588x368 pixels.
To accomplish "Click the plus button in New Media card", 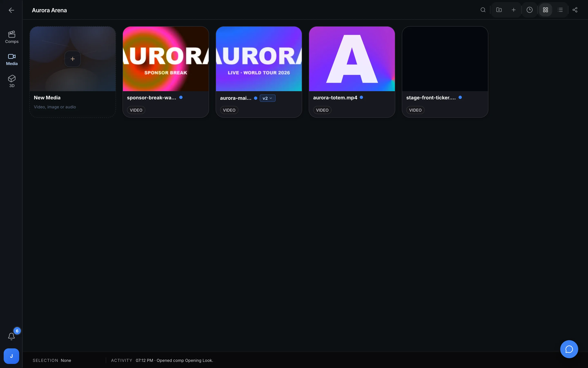I will 73,59.
